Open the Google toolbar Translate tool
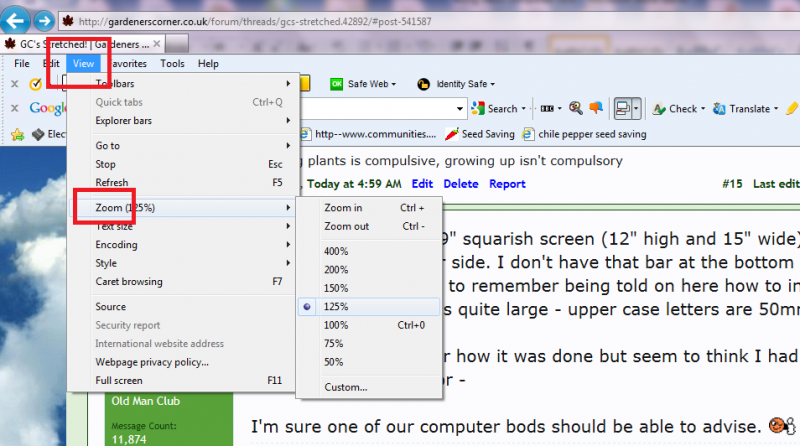 [x=741, y=109]
